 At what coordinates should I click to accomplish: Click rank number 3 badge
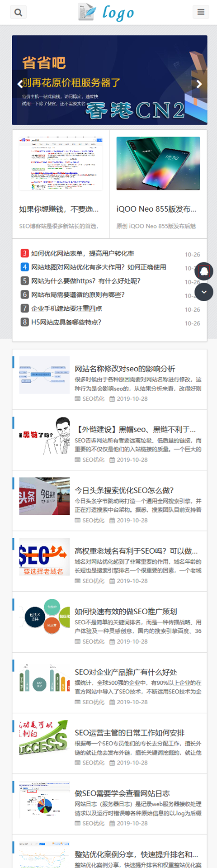[x=25, y=253]
